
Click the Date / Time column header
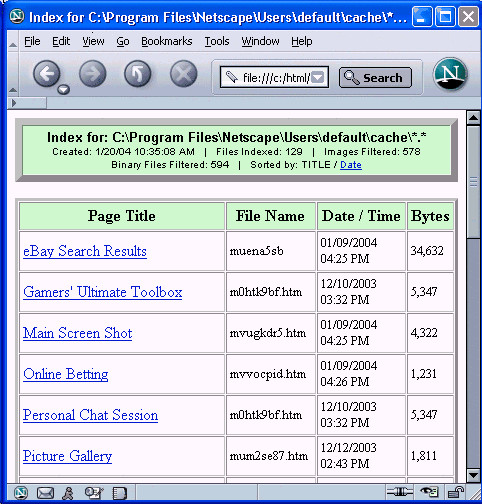361,216
